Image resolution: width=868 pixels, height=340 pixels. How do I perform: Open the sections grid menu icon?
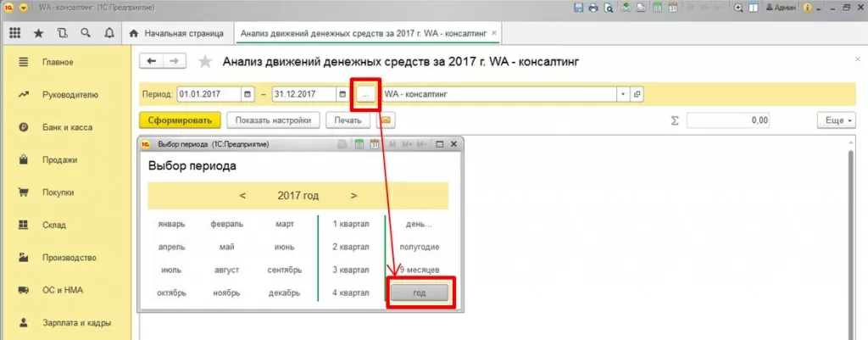tap(15, 34)
